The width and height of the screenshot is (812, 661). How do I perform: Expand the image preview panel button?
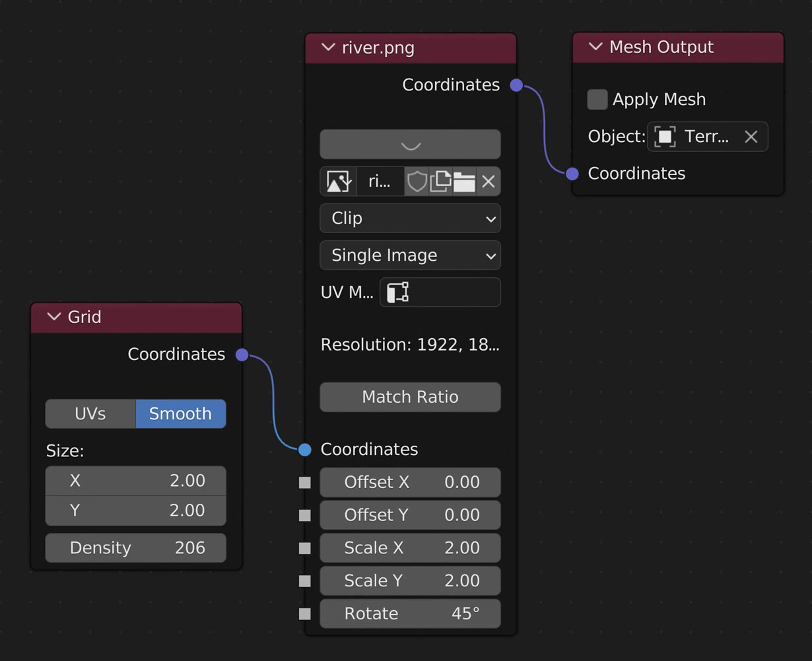pyautogui.click(x=410, y=145)
